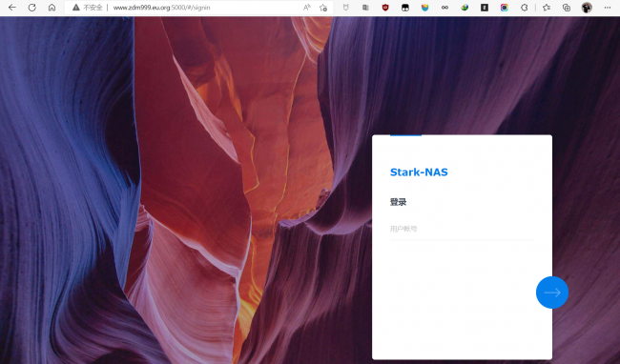620x364 pixels.
Task: Open the green globe download extension
Action: 465,8
